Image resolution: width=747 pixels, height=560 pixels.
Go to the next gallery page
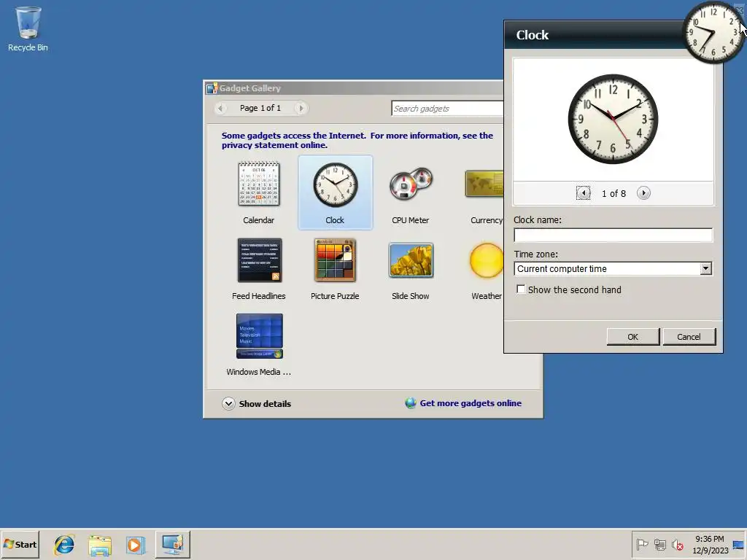(x=301, y=108)
